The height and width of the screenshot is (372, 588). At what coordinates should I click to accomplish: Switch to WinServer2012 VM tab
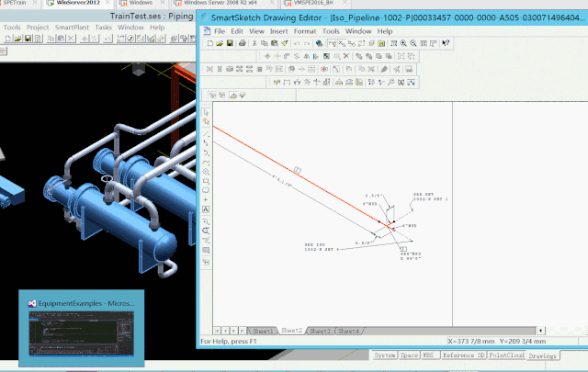pos(78,3)
